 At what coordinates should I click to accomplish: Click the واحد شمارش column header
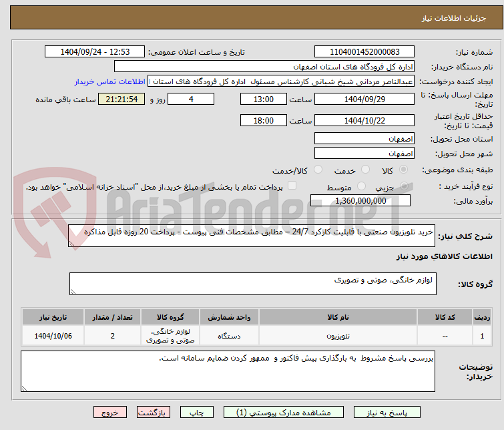pyautogui.click(x=229, y=317)
